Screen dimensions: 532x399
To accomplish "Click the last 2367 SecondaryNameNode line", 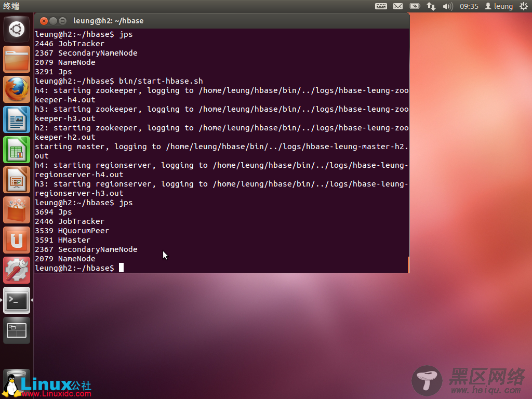I will (x=86, y=249).
